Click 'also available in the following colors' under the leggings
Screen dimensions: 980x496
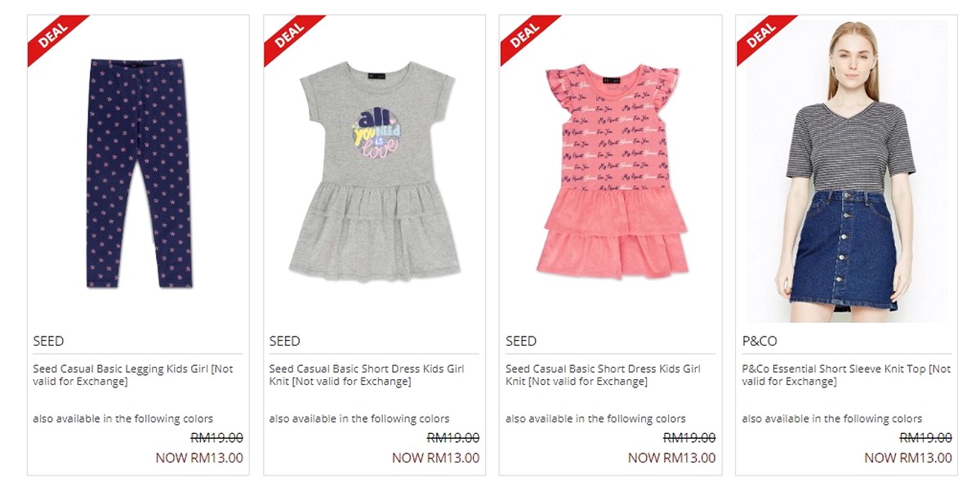[122, 418]
